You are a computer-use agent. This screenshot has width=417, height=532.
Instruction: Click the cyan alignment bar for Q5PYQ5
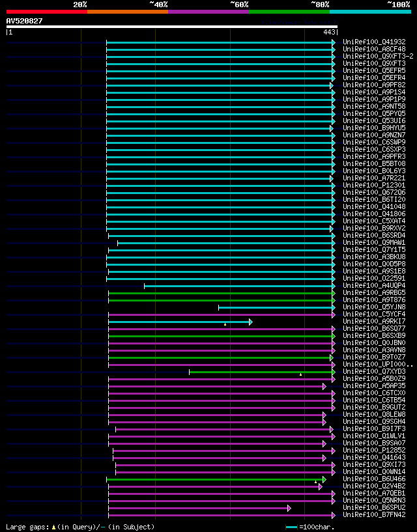pyautogui.click(x=220, y=114)
